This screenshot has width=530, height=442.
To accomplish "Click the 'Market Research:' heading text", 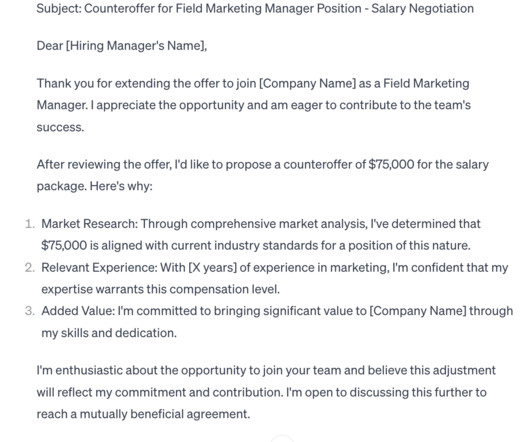I will (90, 224).
